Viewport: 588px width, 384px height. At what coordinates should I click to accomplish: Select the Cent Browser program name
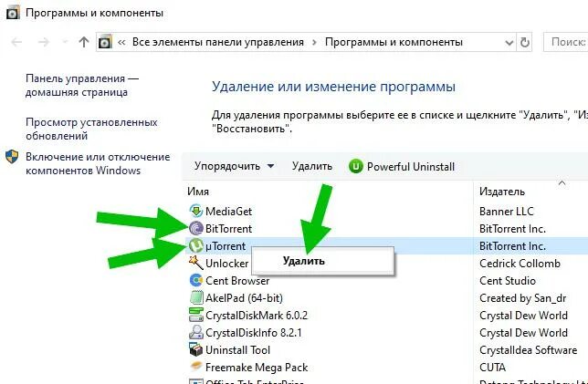(x=237, y=281)
